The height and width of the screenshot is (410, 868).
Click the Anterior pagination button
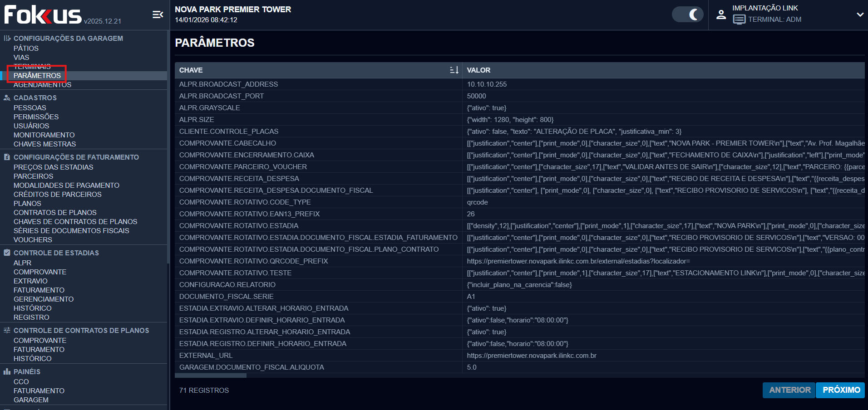[789, 390]
